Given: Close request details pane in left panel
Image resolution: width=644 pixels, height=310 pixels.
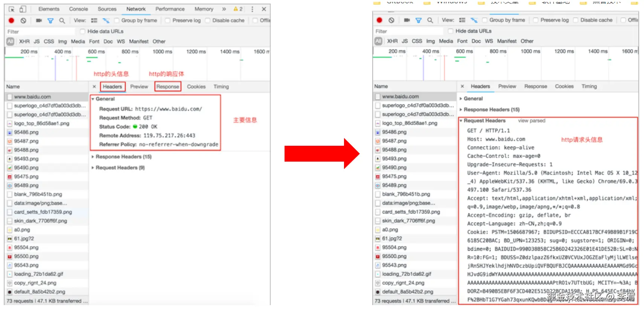Looking at the screenshot, I should coord(94,87).
